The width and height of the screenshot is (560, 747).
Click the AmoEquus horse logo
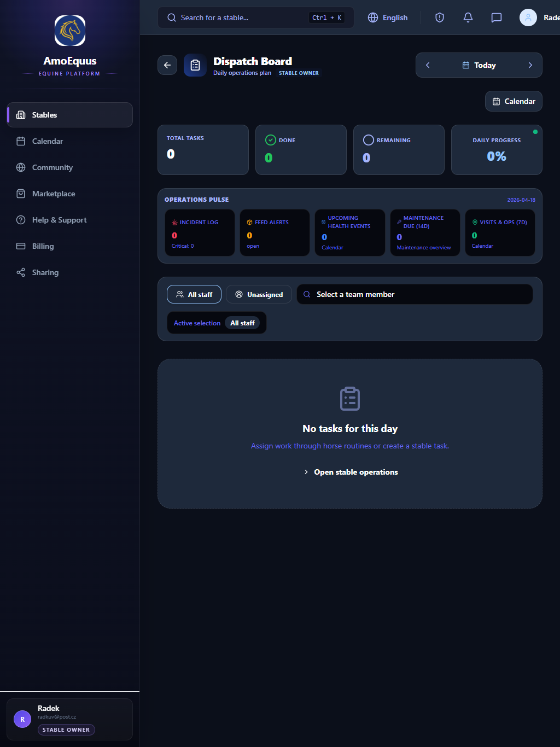click(x=70, y=31)
